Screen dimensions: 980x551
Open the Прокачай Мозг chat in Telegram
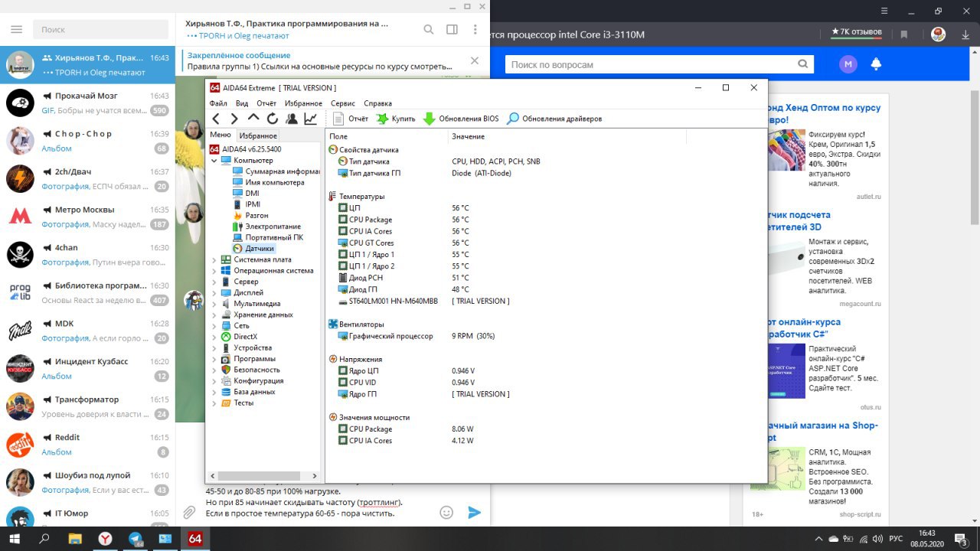(87, 103)
